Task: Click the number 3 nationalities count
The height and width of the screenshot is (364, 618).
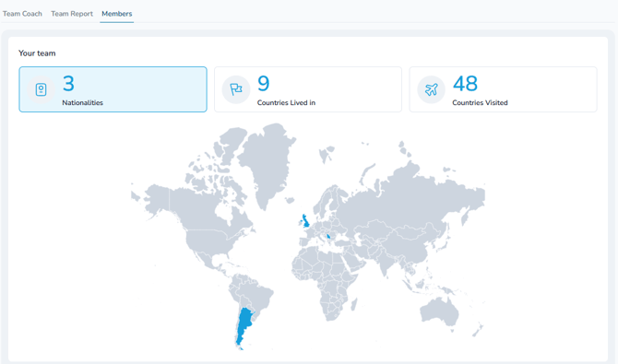Action: click(x=68, y=84)
